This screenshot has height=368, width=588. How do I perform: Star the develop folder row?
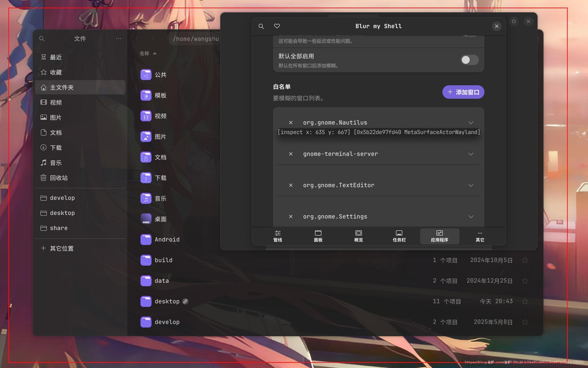525,322
